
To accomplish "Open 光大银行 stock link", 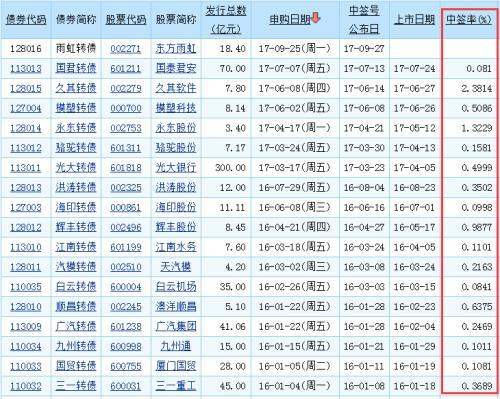I will click(x=176, y=168).
